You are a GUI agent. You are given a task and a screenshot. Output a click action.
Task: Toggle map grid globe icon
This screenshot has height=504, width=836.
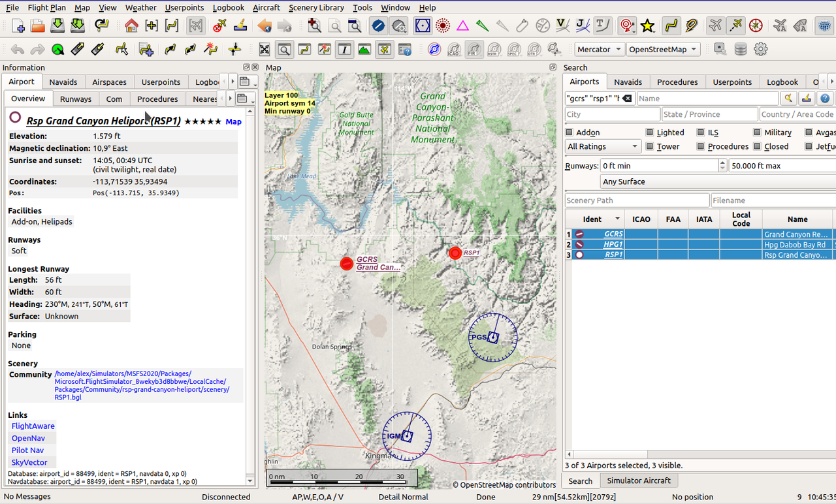(x=824, y=26)
